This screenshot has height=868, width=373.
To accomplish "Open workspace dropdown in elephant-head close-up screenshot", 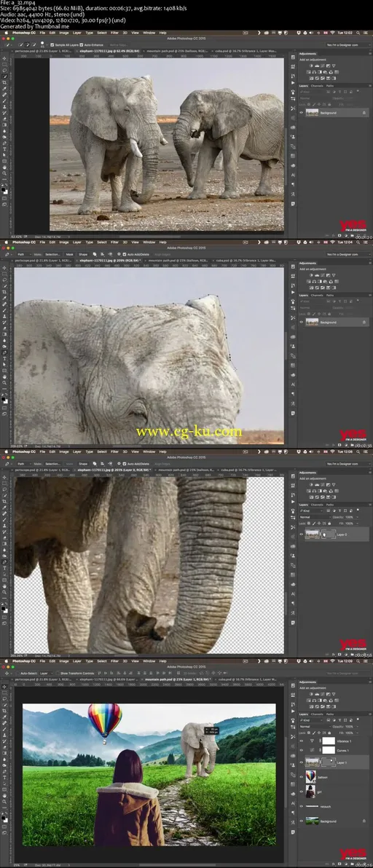I will coord(348,254).
